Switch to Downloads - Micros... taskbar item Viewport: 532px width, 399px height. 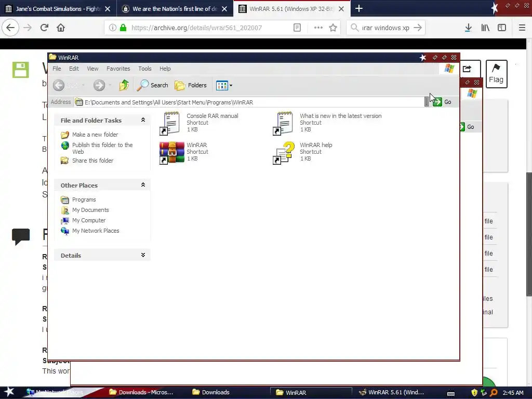[x=141, y=393]
